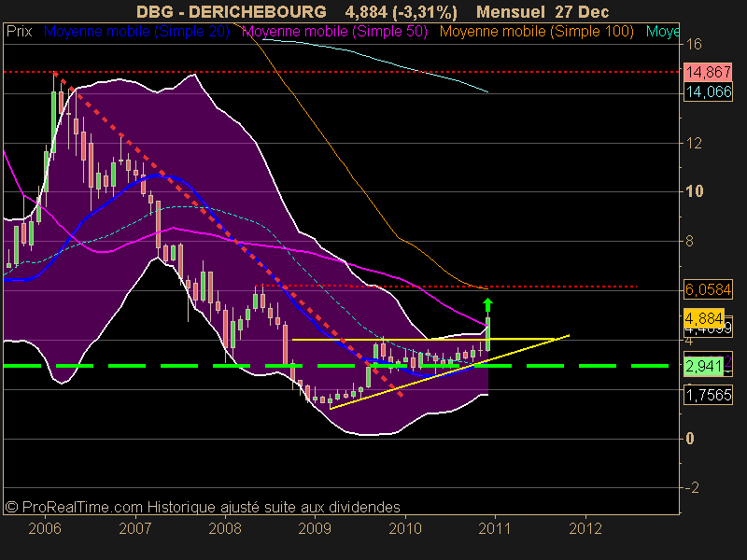The image size is (747, 560).
Task: Click the green up arrow above the last candle
Action: (x=487, y=304)
